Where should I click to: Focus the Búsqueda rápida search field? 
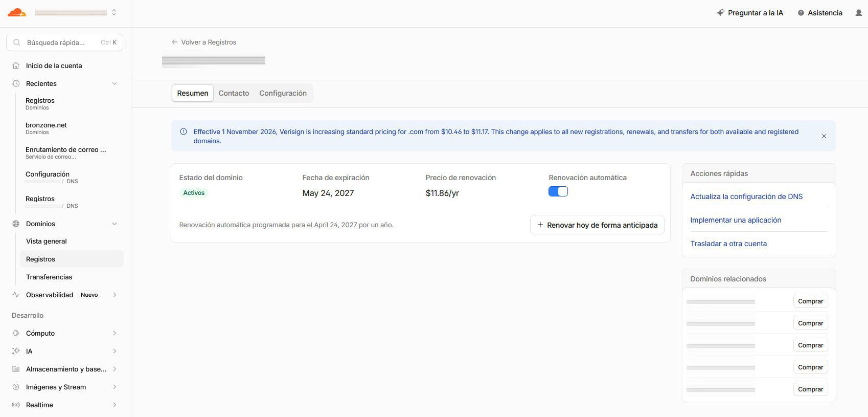tap(64, 42)
